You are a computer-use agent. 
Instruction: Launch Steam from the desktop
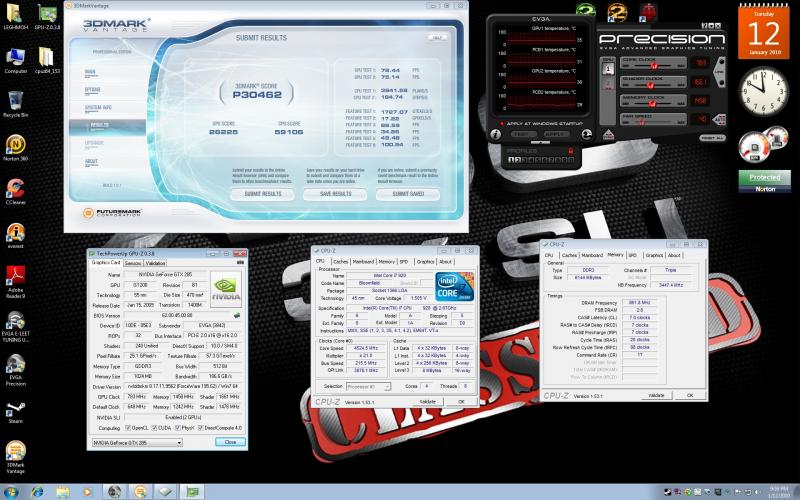click(x=15, y=412)
